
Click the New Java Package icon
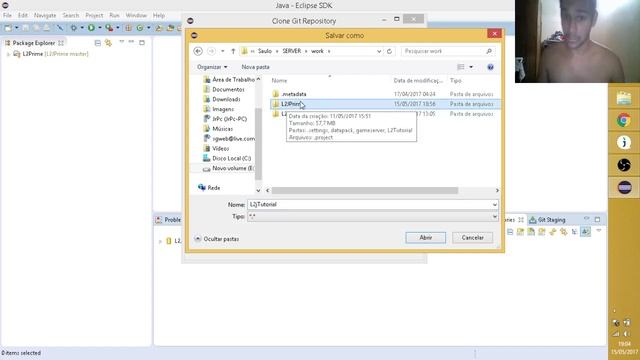[128, 28]
